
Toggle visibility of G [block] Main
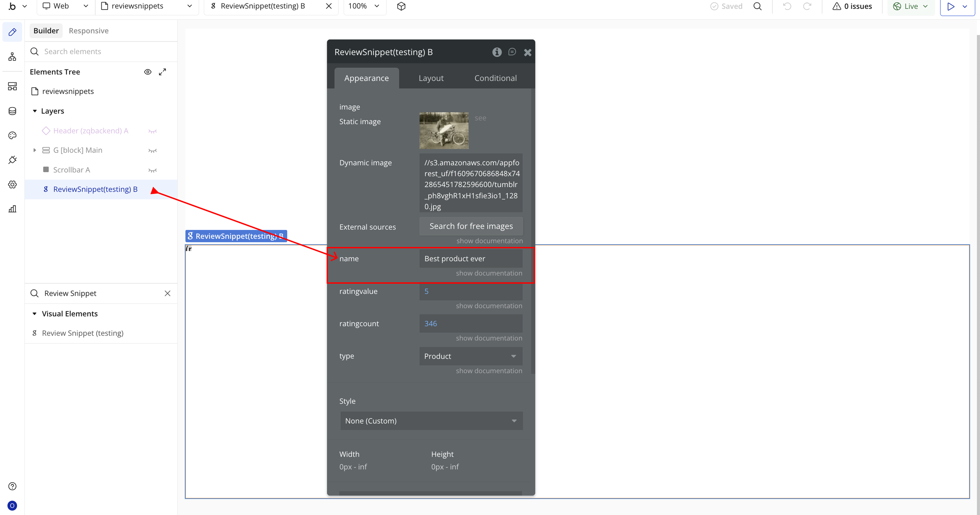click(x=152, y=151)
